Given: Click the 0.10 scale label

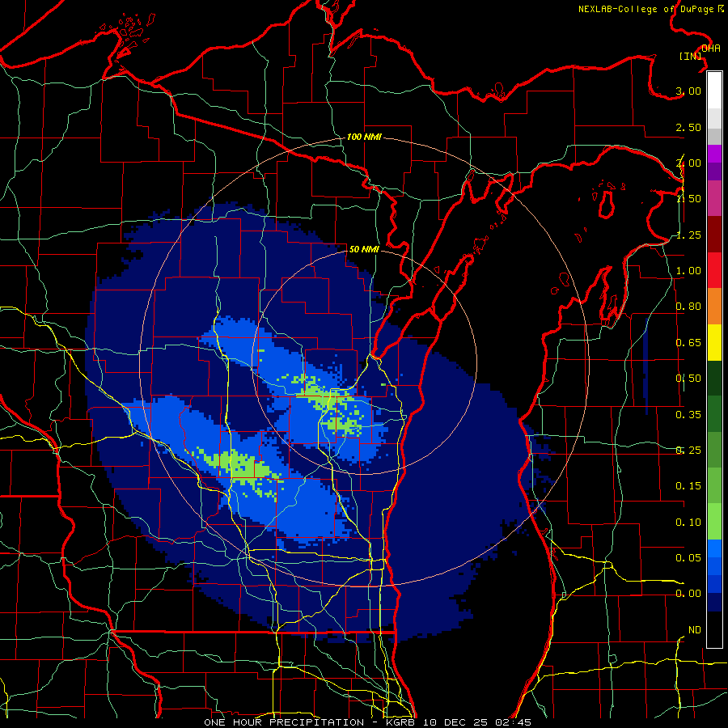Looking at the screenshot, I should click(688, 523).
